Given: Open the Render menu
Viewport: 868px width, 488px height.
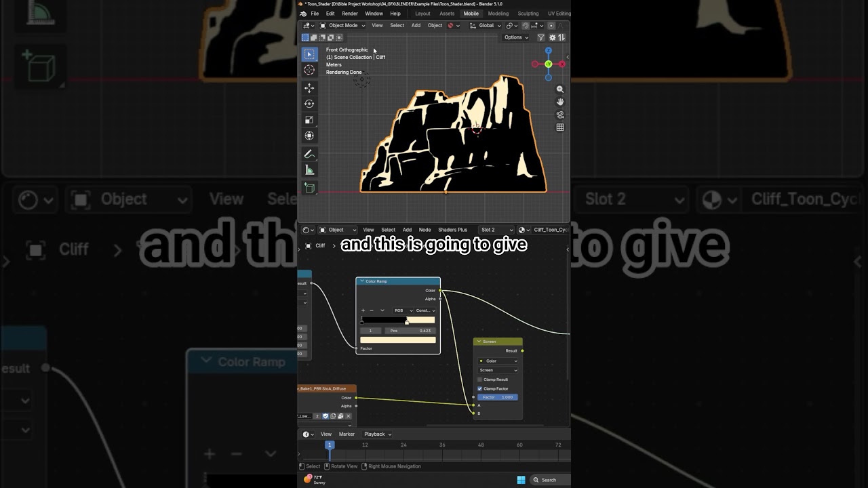Looking at the screenshot, I should pyautogui.click(x=350, y=14).
